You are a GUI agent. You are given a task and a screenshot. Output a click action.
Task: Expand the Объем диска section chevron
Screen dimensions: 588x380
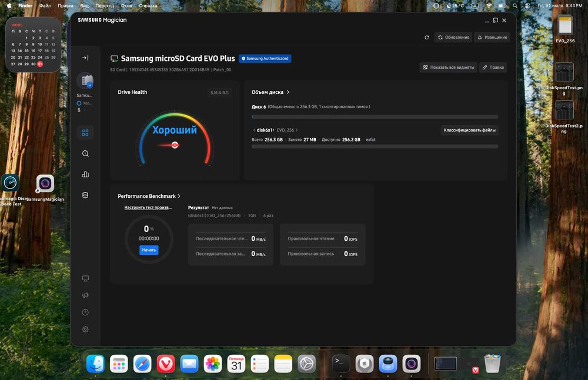288,92
